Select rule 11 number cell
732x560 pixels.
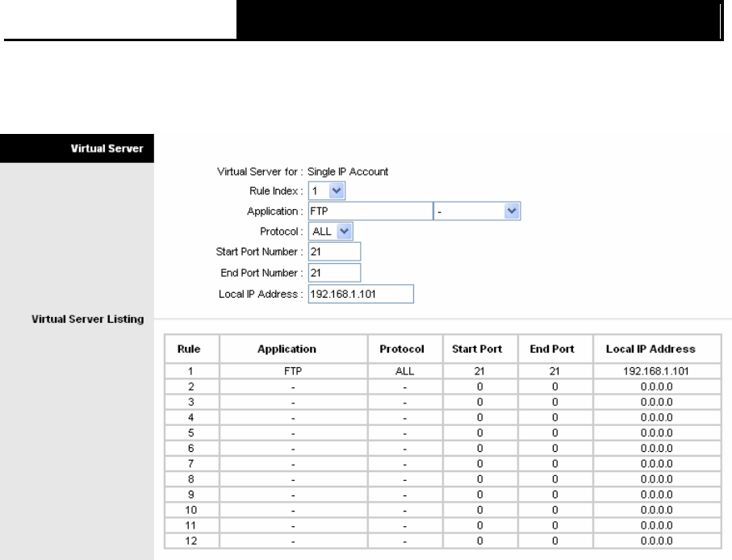191,525
